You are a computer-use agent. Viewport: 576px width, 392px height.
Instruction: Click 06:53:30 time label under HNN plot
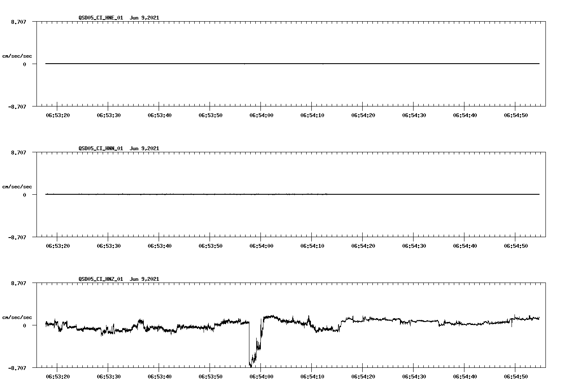[109, 246]
